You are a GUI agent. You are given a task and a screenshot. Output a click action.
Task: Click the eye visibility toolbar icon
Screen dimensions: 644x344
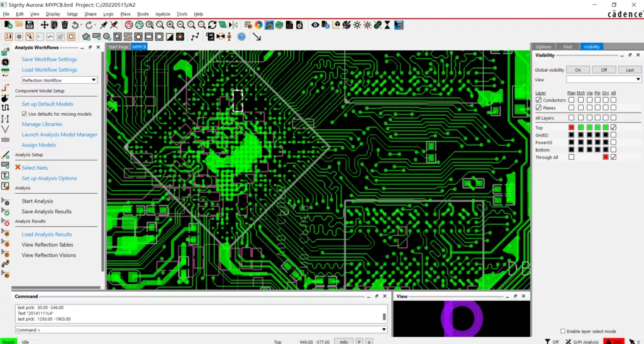pyautogui.click(x=315, y=25)
